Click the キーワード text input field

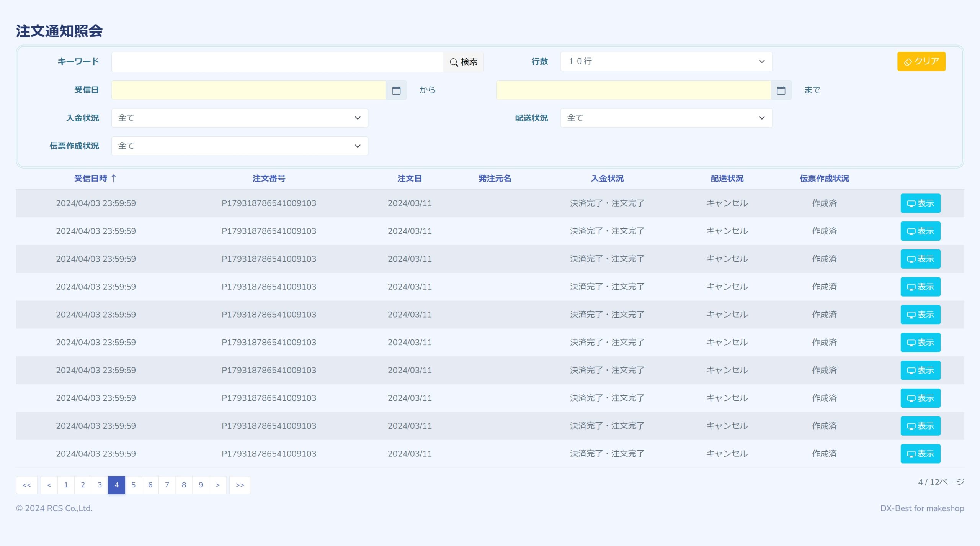[277, 62]
